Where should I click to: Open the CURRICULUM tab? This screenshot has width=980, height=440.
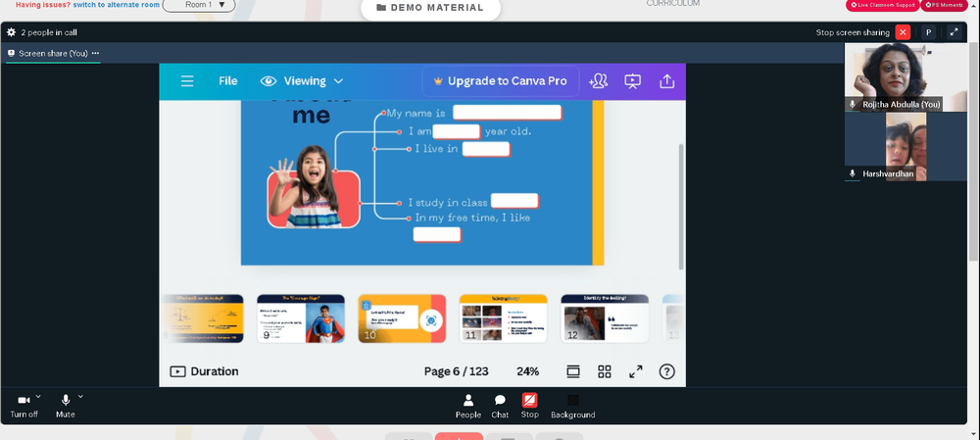(673, 3)
